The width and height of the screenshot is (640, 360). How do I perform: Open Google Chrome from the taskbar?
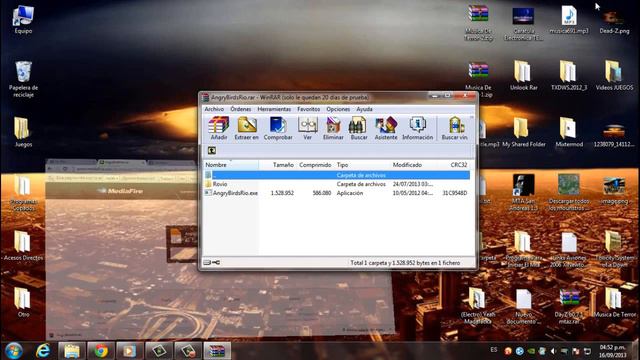click(101, 351)
